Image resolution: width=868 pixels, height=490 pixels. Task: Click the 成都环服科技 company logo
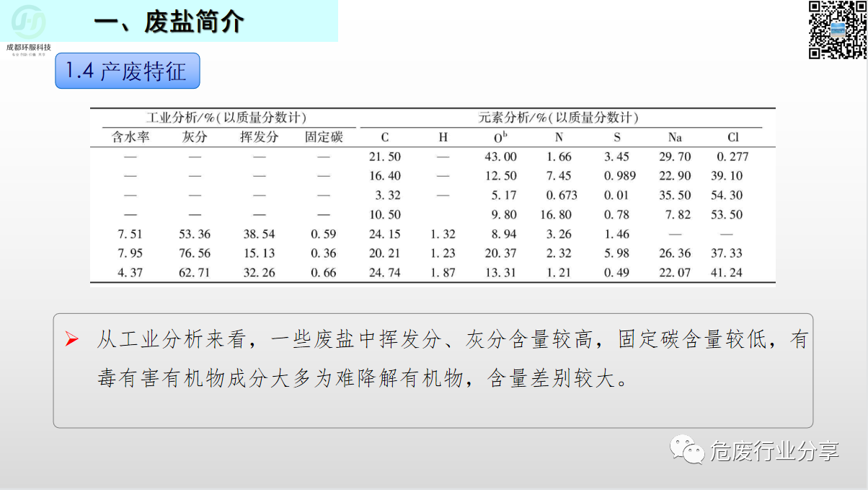click(29, 29)
